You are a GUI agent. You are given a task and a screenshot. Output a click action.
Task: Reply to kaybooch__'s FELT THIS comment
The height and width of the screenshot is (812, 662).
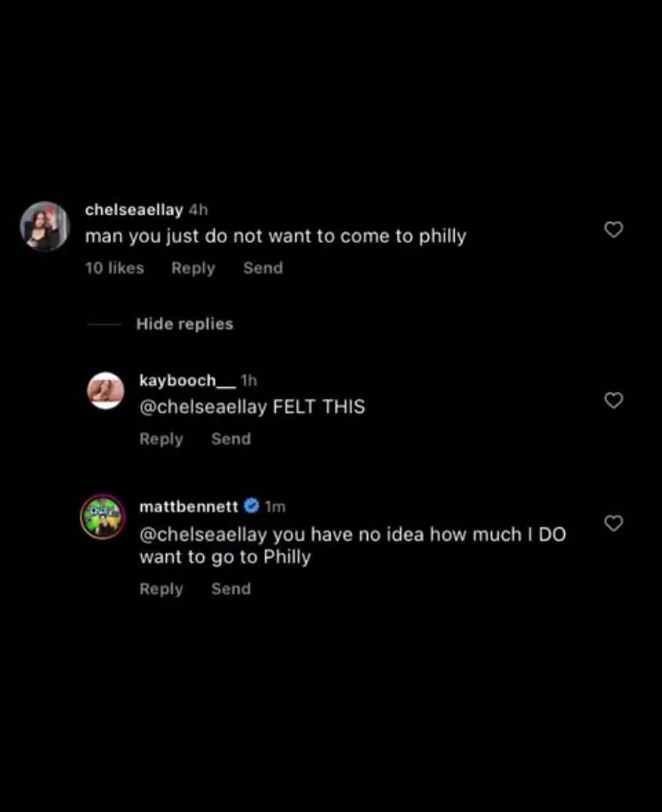(161, 439)
